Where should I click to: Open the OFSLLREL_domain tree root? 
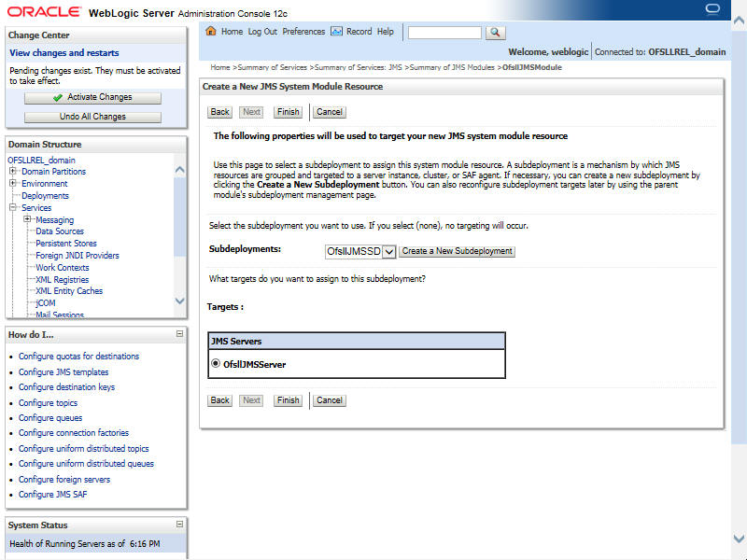tap(41, 160)
